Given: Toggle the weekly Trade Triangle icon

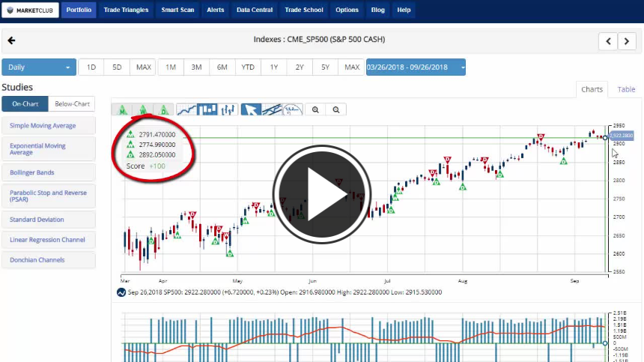Looking at the screenshot, I should (143, 110).
